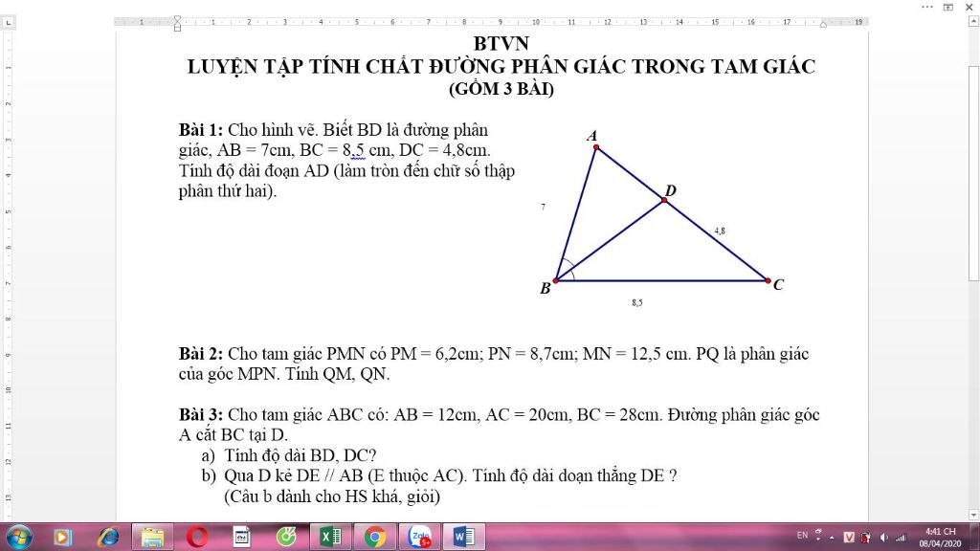This screenshot has width=980, height=551.
Task: Click the Word icon in the taskbar
Action: [x=464, y=537]
